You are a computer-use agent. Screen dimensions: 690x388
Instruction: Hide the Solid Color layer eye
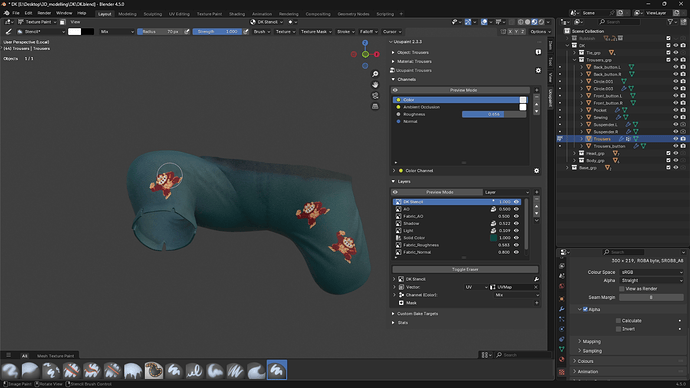click(x=516, y=238)
